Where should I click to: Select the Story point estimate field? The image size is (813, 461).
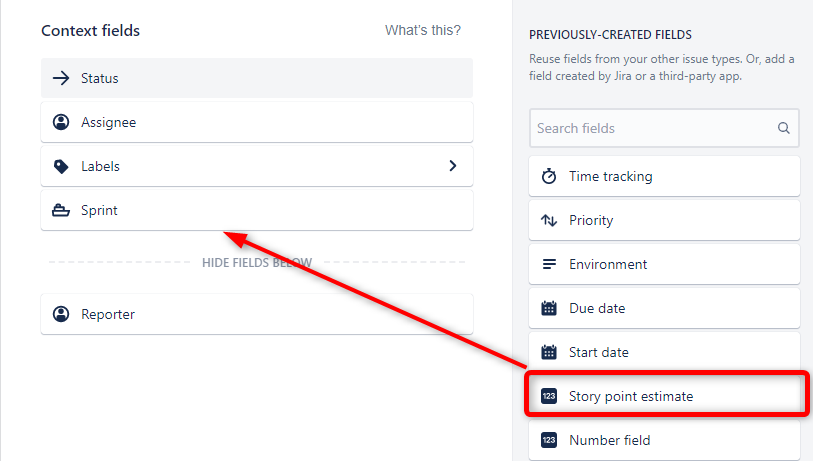coord(664,396)
